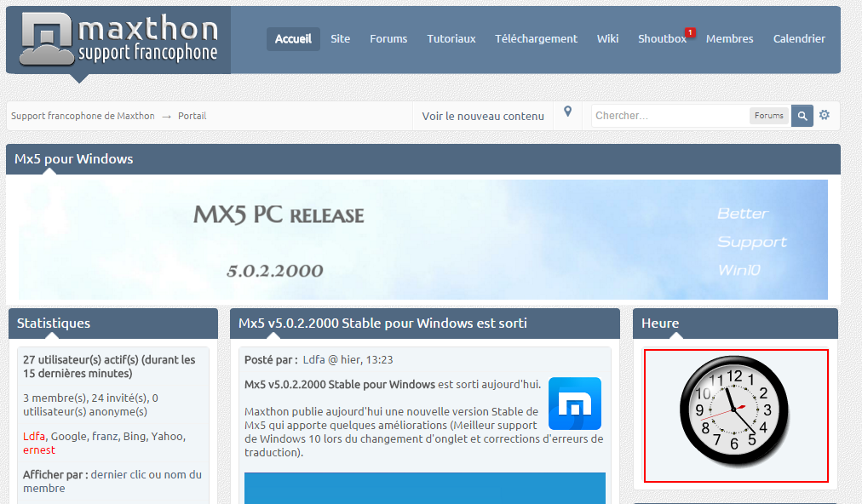The height and width of the screenshot is (504, 862).
Task: Select the Accueil tab
Action: [x=293, y=39]
